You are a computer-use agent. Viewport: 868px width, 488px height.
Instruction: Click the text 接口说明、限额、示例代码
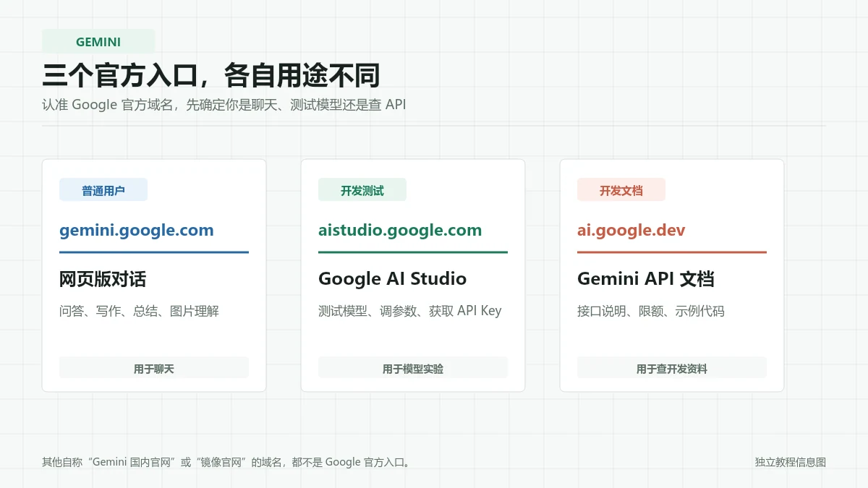651,311
